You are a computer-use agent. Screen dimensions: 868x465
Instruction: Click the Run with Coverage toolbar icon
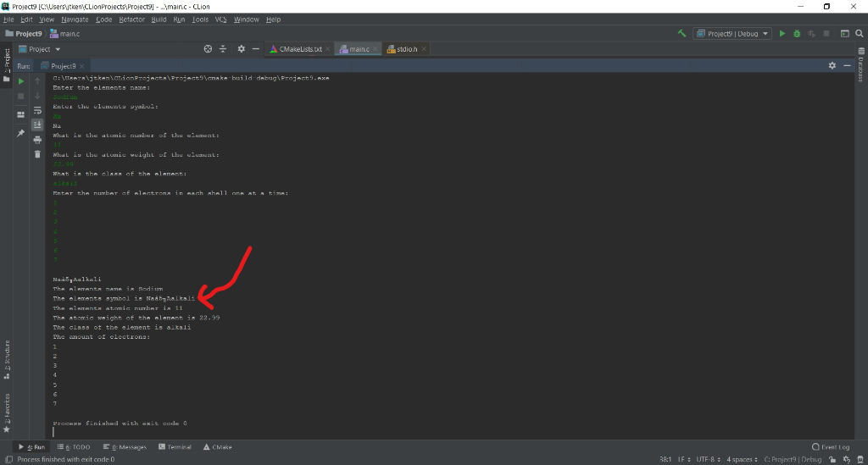click(811, 34)
